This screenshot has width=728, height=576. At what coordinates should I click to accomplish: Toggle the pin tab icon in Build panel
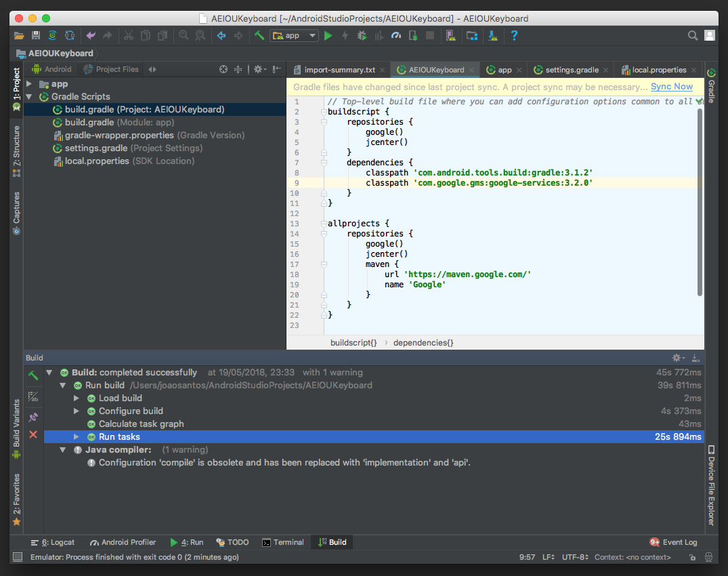[x=33, y=417]
